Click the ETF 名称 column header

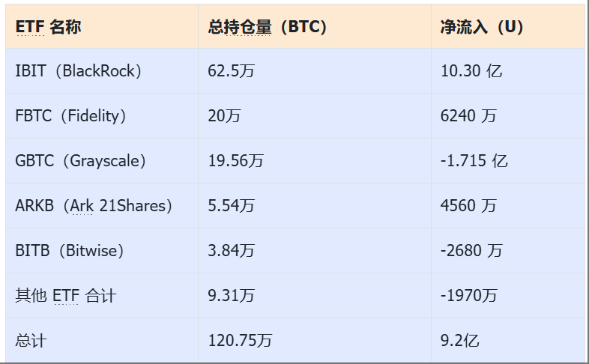(102, 27)
